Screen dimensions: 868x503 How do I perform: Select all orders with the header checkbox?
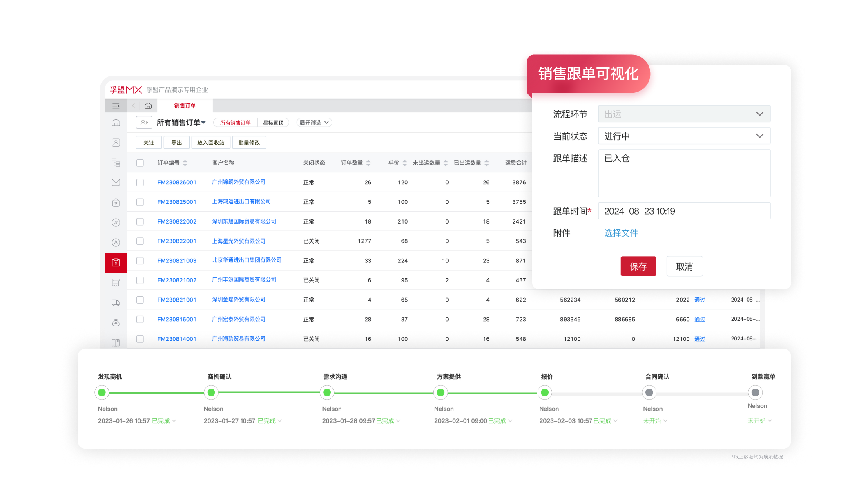(x=140, y=162)
